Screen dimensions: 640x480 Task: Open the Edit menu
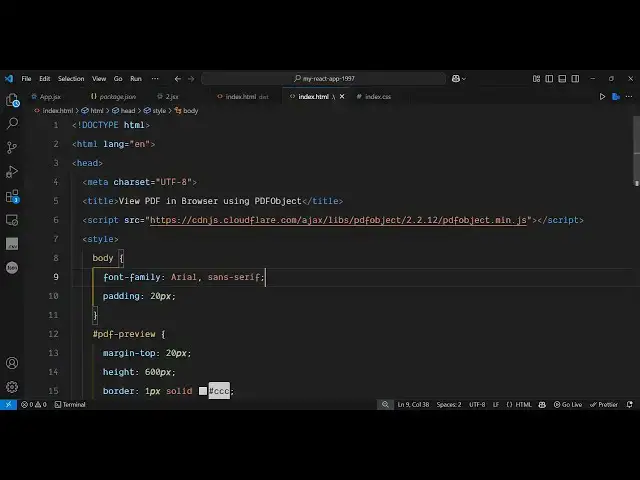(44, 78)
